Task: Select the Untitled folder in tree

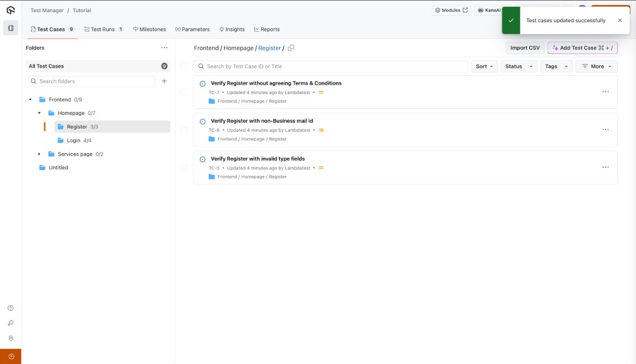Action: pyautogui.click(x=58, y=167)
